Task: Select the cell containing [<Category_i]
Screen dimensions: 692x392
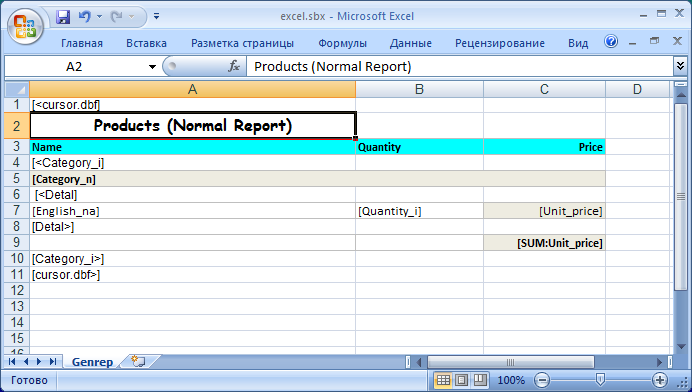Action: pyautogui.click(x=192, y=162)
